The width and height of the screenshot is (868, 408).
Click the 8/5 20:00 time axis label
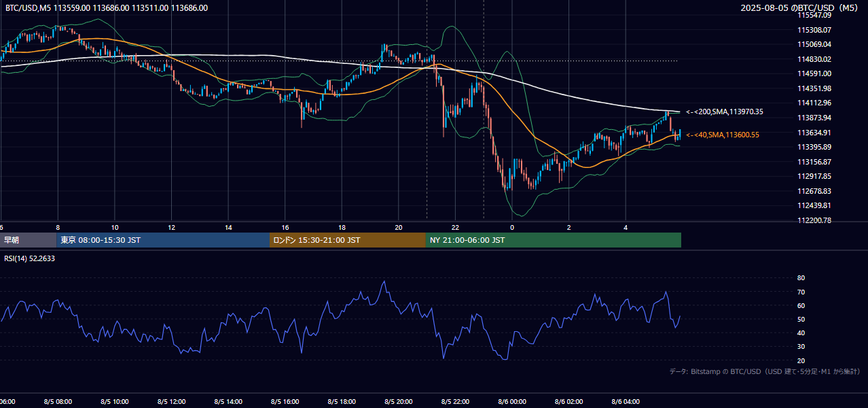[399, 402]
